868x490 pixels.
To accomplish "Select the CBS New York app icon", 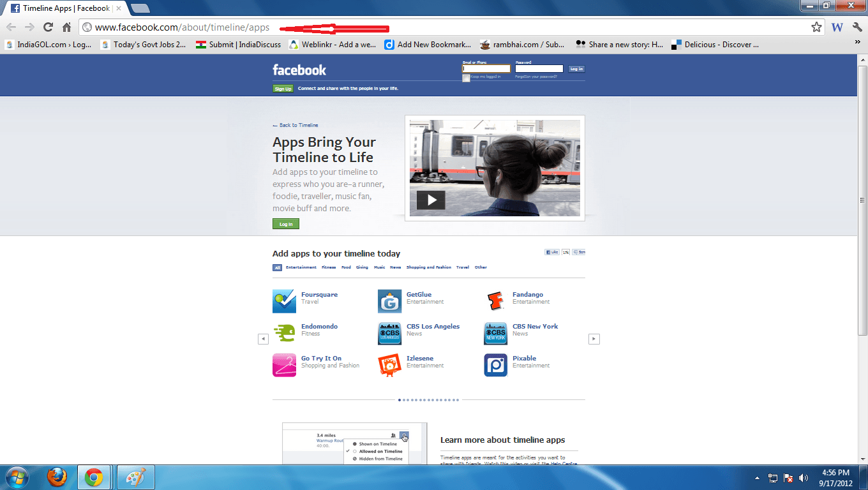I will [x=495, y=332].
